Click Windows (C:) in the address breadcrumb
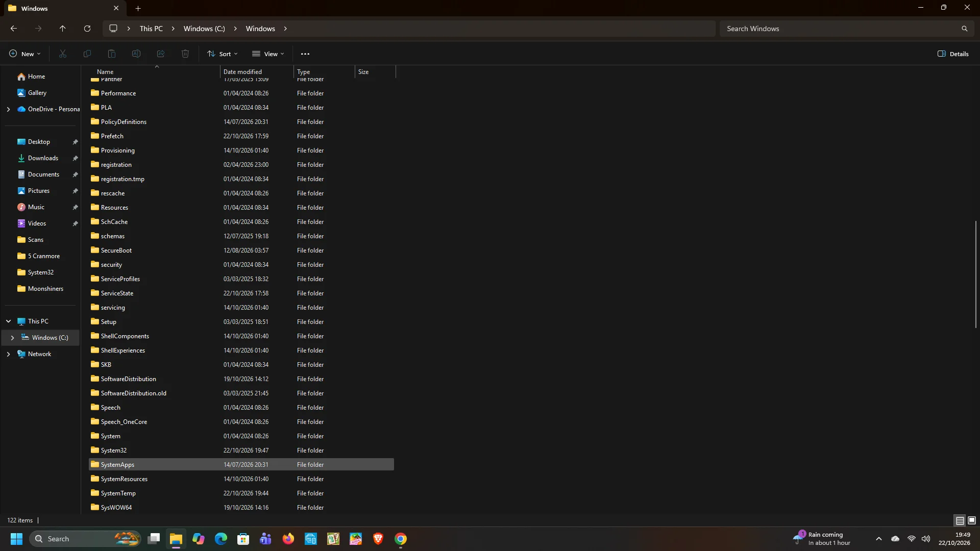 pos(204,29)
